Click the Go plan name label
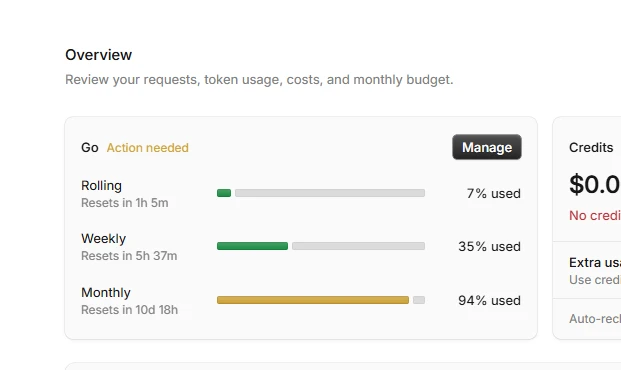The height and width of the screenshot is (370, 621). tap(90, 148)
